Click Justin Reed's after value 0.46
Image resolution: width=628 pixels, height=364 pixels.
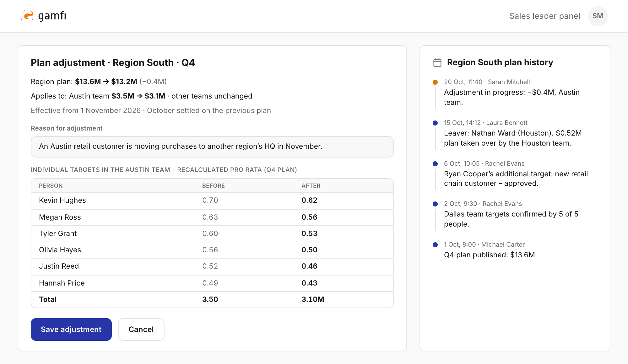[x=309, y=266]
